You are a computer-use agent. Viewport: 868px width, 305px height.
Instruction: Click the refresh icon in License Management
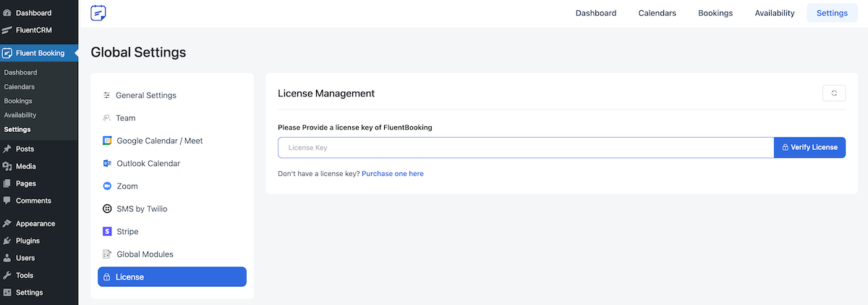pyautogui.click(x=834, y=93)
